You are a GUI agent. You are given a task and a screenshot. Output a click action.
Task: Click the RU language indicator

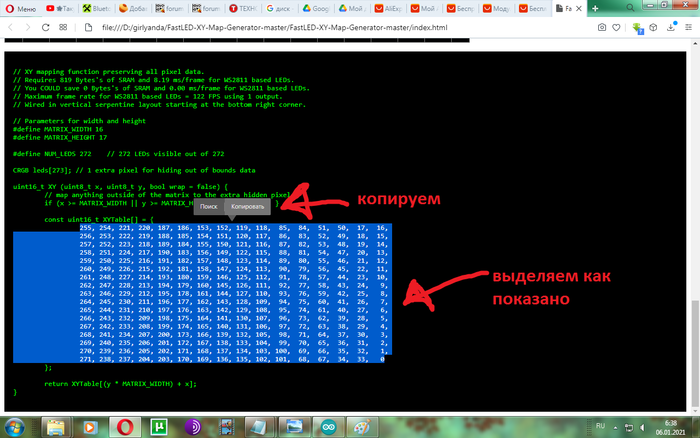pos(600,426)
